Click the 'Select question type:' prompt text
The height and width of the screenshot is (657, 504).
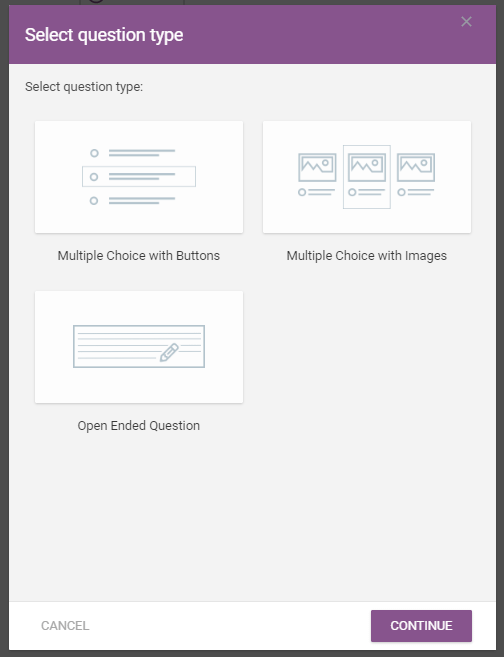point(84,87)
